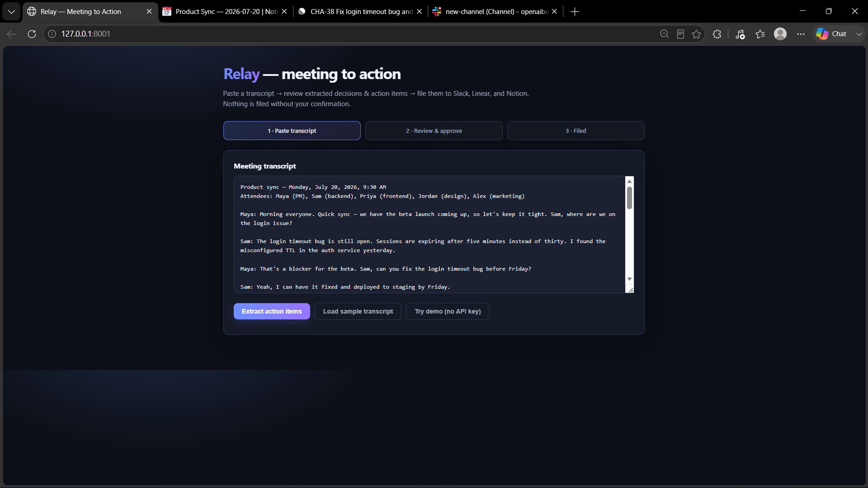Switch to the Product Sync Notion tab
The image size is (868, 488).
click(225, 12)
